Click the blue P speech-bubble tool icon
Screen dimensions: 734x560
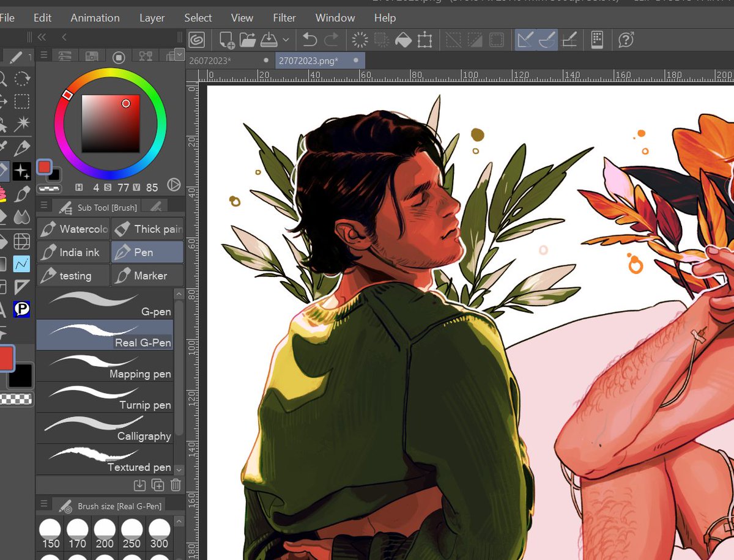coord(22,311)
